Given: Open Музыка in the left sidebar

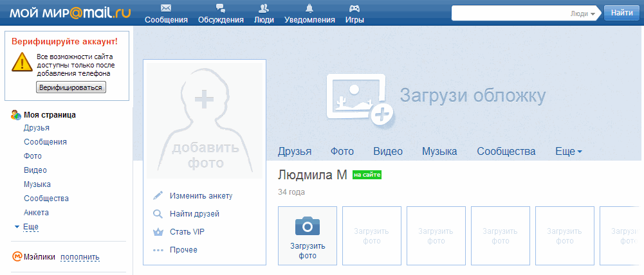Looking at the screenshot, I should [x=37, y=184].
